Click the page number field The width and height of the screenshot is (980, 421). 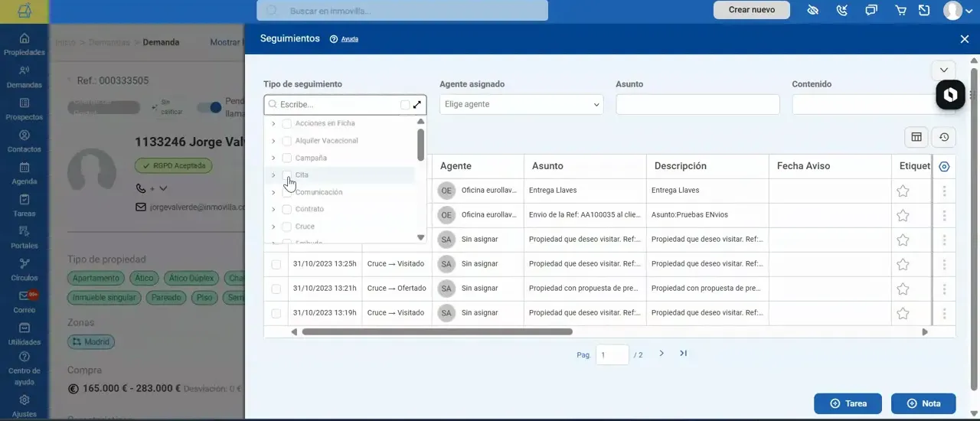pos(612,355)
